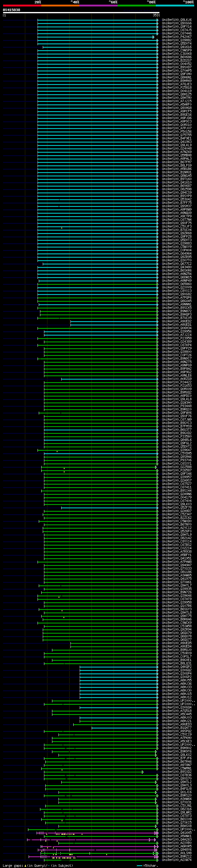Click the cyan alignment bar for UniRef100_Q9LKJ6

[98, 20]
